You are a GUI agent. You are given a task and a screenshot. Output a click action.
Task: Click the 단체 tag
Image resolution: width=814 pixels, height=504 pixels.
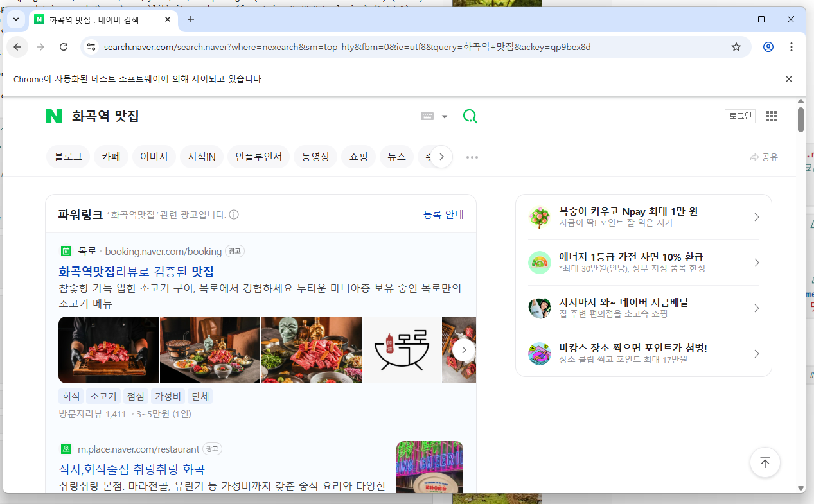tap(200, 396)
